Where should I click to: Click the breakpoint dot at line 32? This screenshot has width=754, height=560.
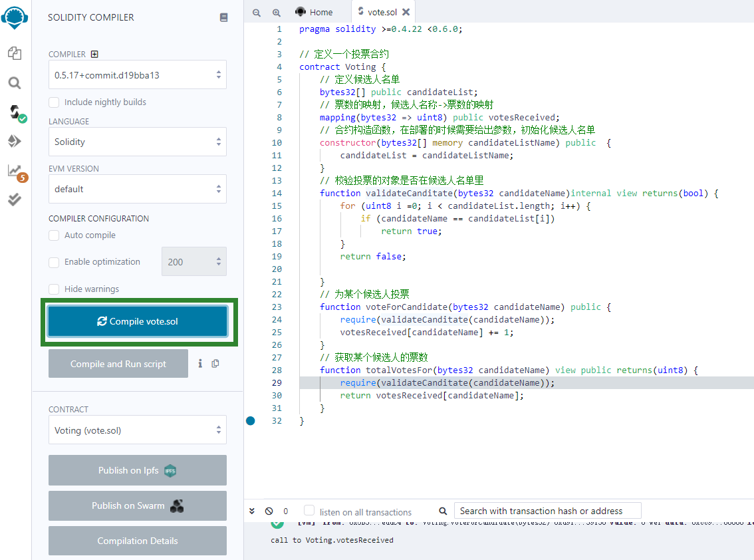coord(251,421)
